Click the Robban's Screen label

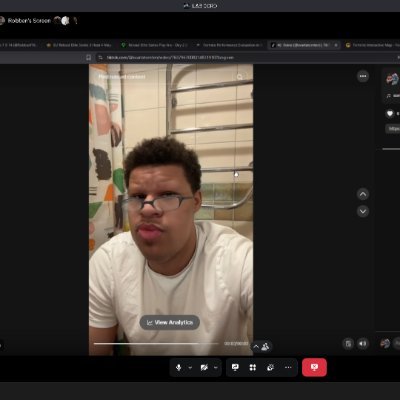29,21
